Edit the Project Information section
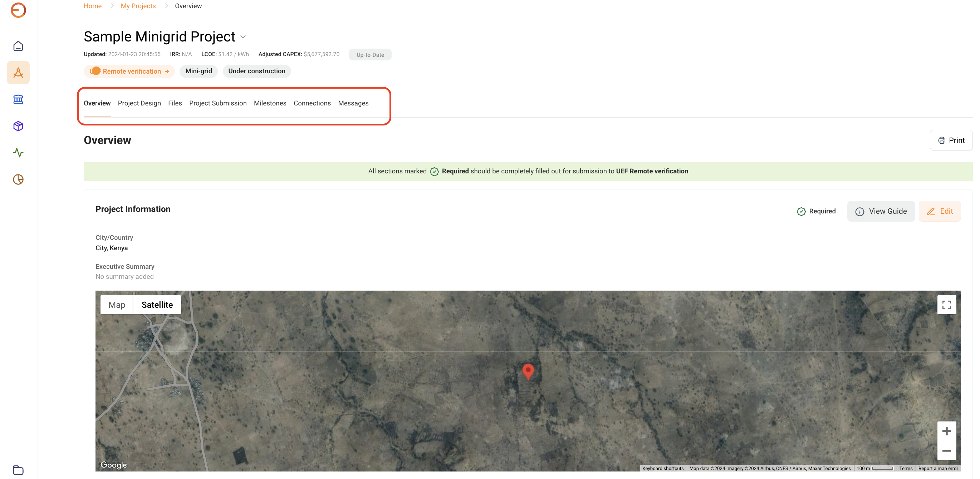The image size is (980, 479). tap(939, 211)
